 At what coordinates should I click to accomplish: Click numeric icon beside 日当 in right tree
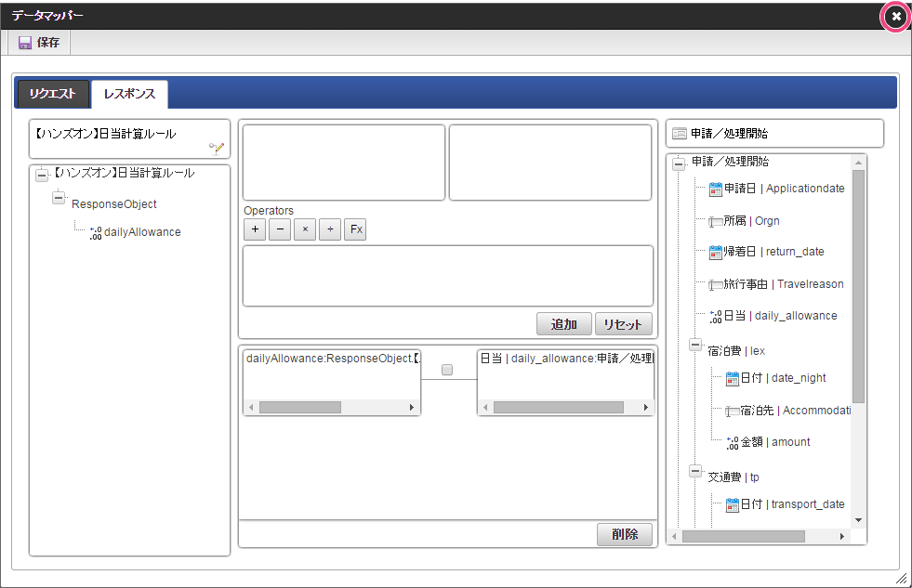click(x=716, y=317)
